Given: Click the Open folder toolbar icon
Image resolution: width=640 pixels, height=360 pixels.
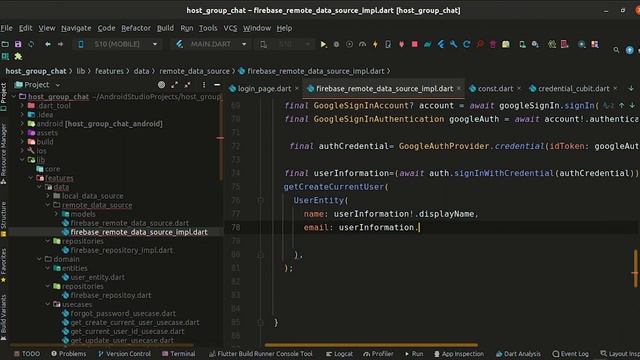Looking at the screenshot, I should [x=5, y=44].
